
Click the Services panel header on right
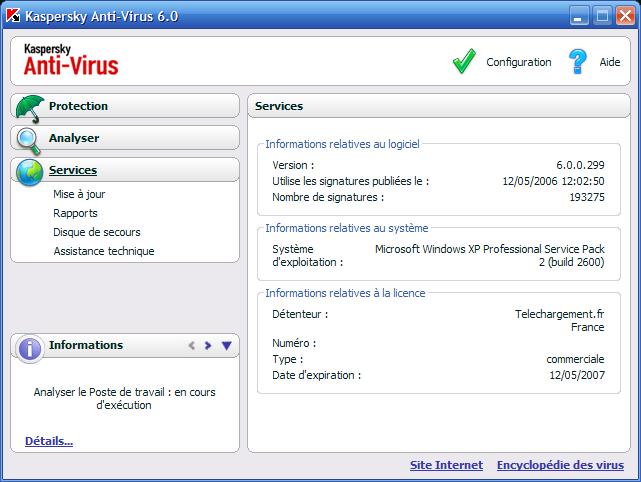coord(439,106)
